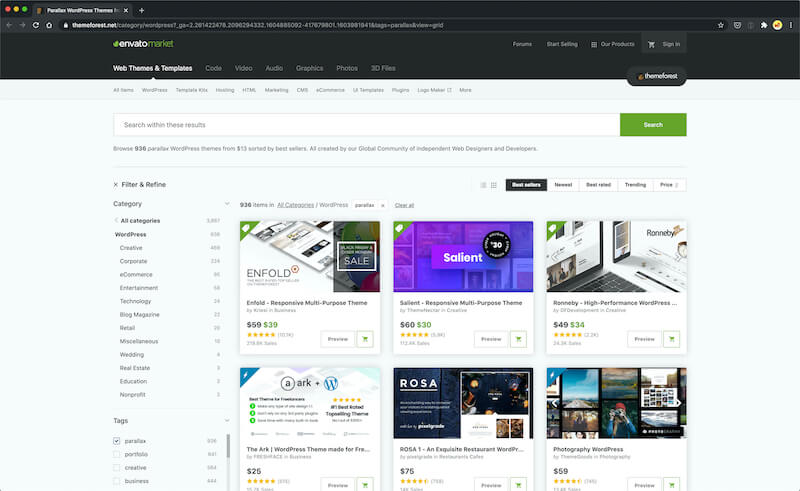The width and height of the screenshot is (800, 491).
Task: Bookmark this page with star icon
Action: tap(720, 25)
